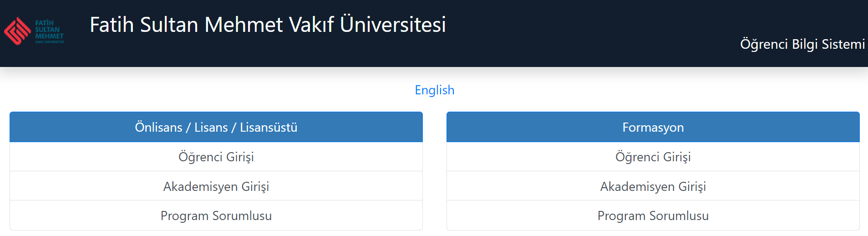Viewport: 868px width, 236px height.
Task: Open Program Sorumlusu under Formasyon
Action: pyautogui.click(x=653, y=215)
